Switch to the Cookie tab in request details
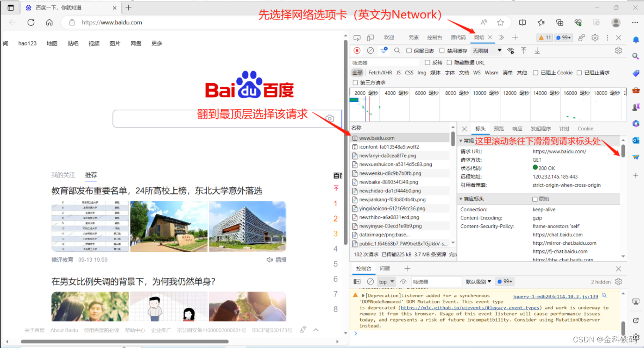 [x=585, y=128]
